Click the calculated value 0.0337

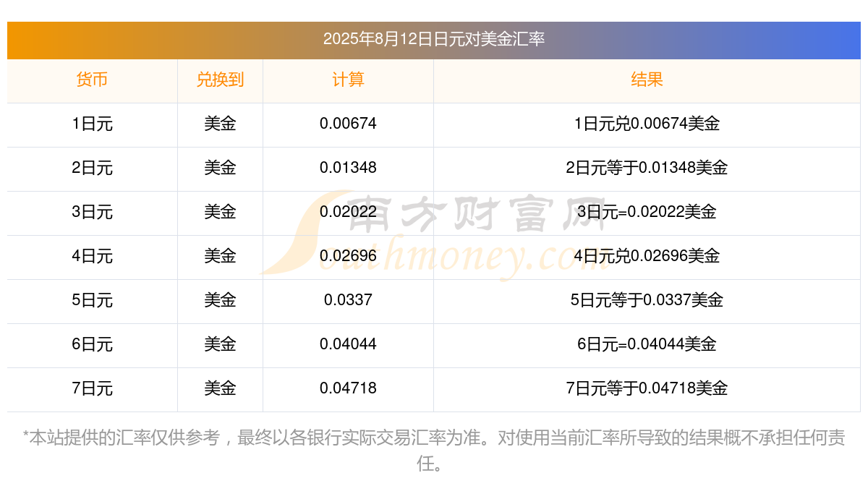pyautogui.click(x=348, y=300)
